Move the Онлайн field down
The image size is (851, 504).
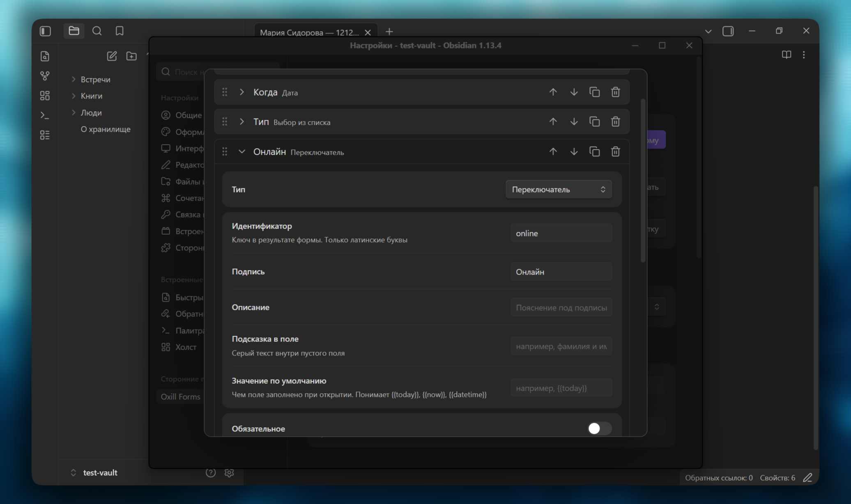pyautogui.click(x=574, y=151)
